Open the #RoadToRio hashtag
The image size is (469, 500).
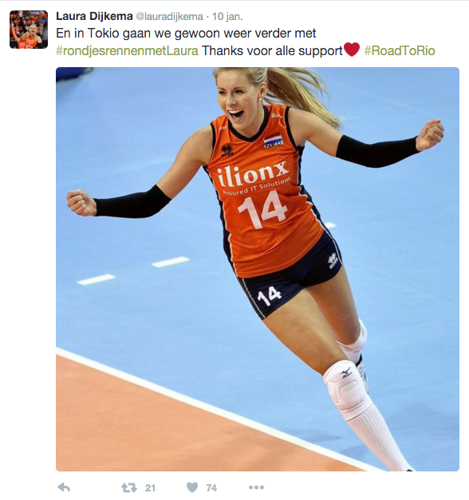400,51
